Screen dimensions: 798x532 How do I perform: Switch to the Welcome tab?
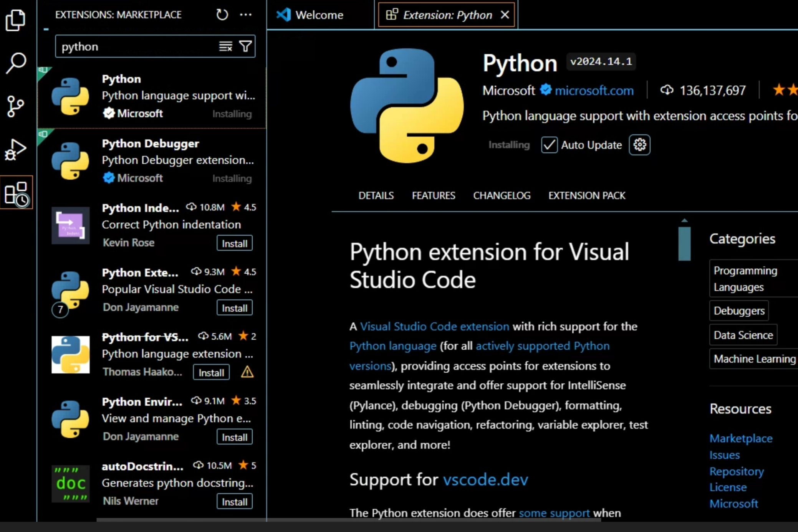[319, 15]
